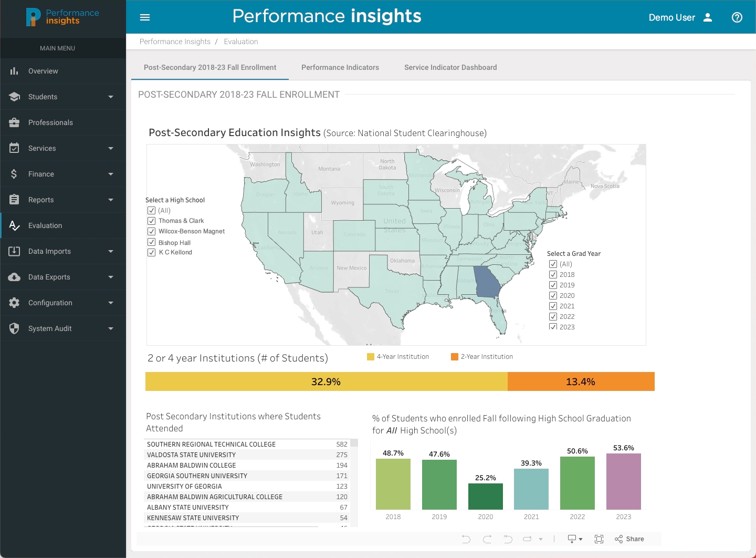Expand the Students menu arrow
Viewport: 756px width, 558px height.
coord(111,97)
